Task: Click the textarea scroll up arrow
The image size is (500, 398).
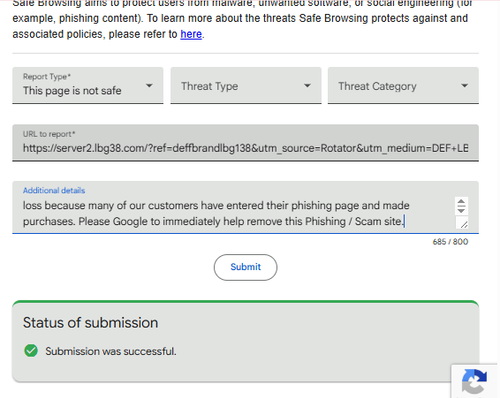Action: tap(461, 202)
